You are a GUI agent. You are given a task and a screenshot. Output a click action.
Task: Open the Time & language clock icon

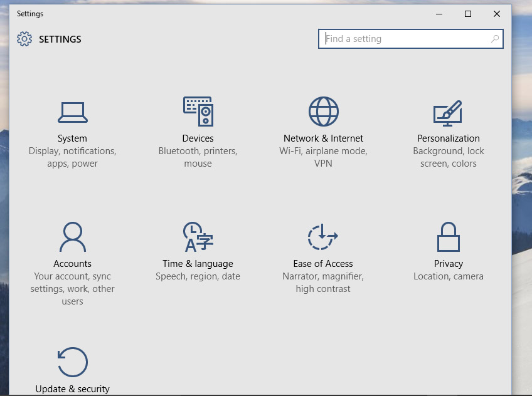(x=198, y=237)
